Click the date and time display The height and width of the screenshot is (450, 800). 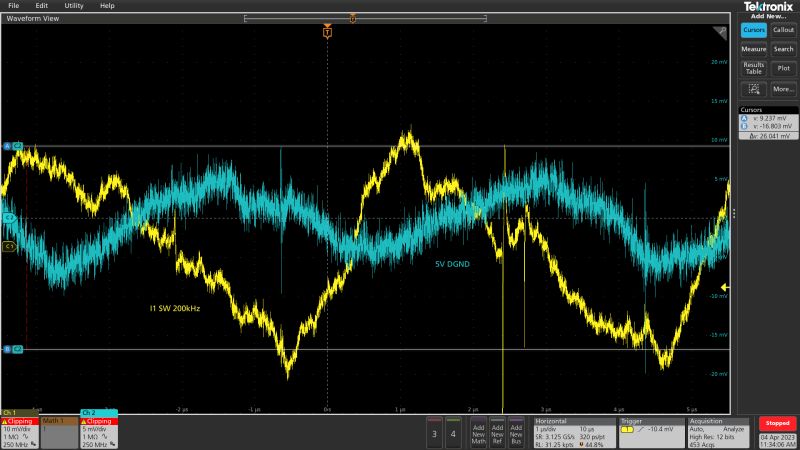778,441
